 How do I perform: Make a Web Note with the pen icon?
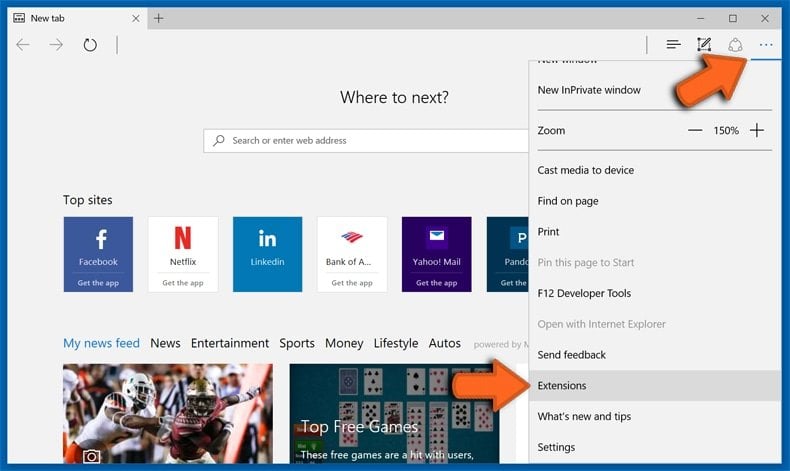[x=704, y=45]
